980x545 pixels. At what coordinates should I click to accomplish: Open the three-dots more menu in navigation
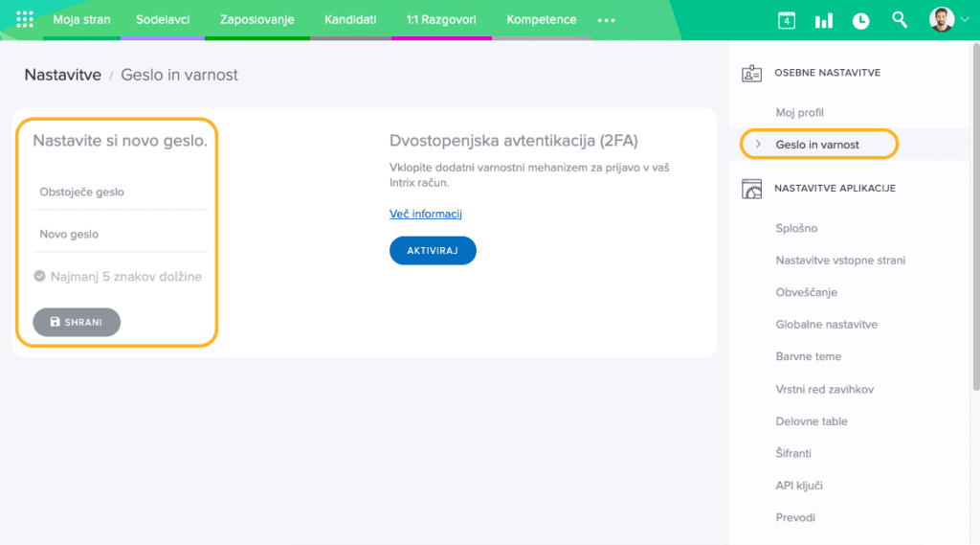click(x=607, y=20)
